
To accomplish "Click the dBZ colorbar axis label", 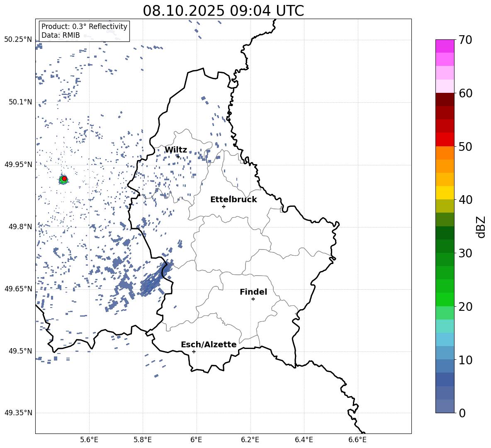I will click(481, 227).
